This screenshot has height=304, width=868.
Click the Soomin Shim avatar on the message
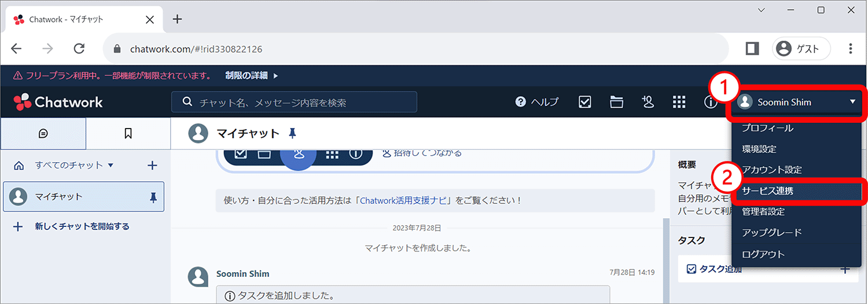[x=198, y=277]
